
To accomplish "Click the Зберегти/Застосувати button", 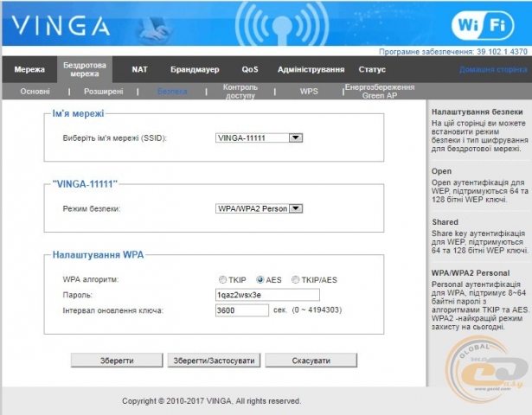I will point(214,361).
